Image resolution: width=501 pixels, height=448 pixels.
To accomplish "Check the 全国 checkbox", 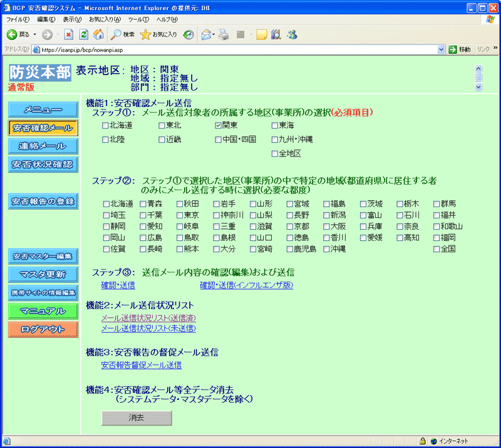I will (436, 249).
